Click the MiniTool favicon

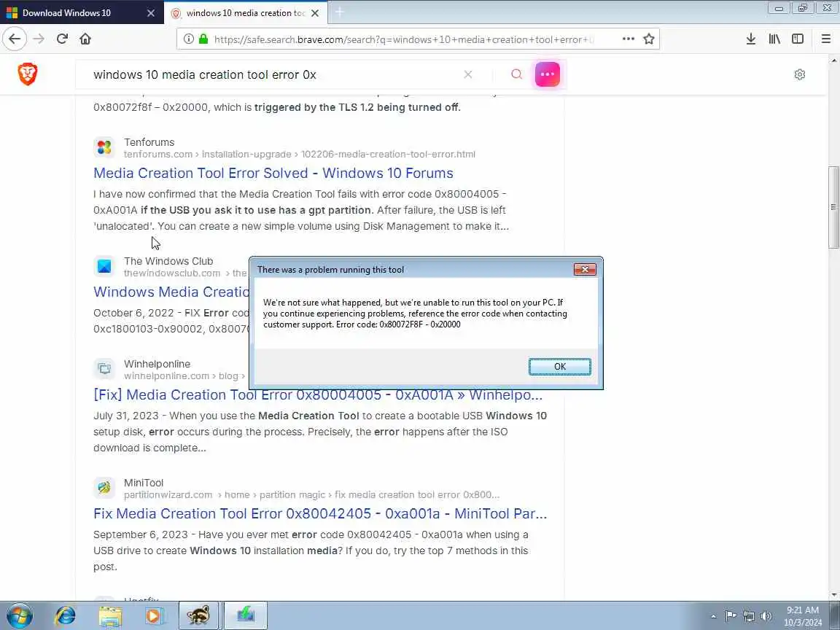(104, 488)
